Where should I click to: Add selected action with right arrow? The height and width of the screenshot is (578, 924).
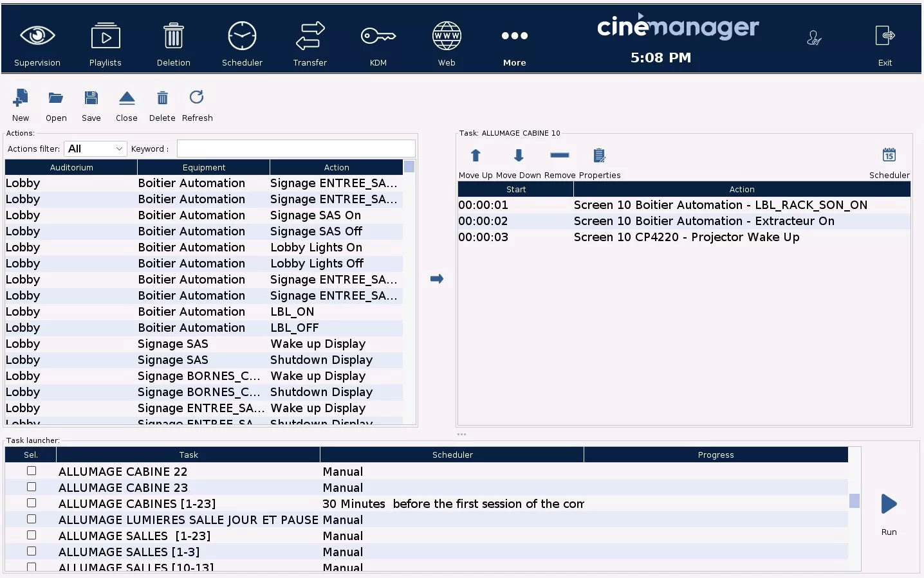pos(437,279)
